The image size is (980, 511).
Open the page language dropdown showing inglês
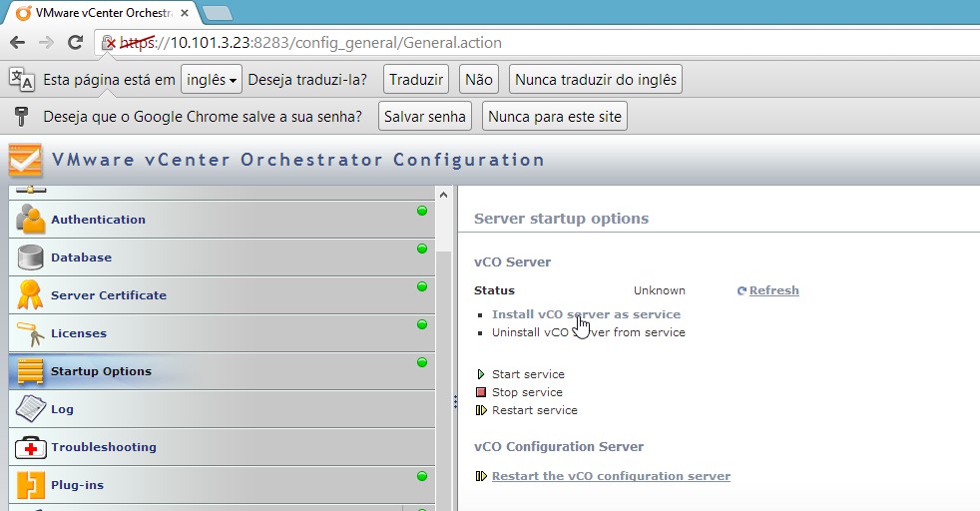pyautogui.click(x=212, y=80)
